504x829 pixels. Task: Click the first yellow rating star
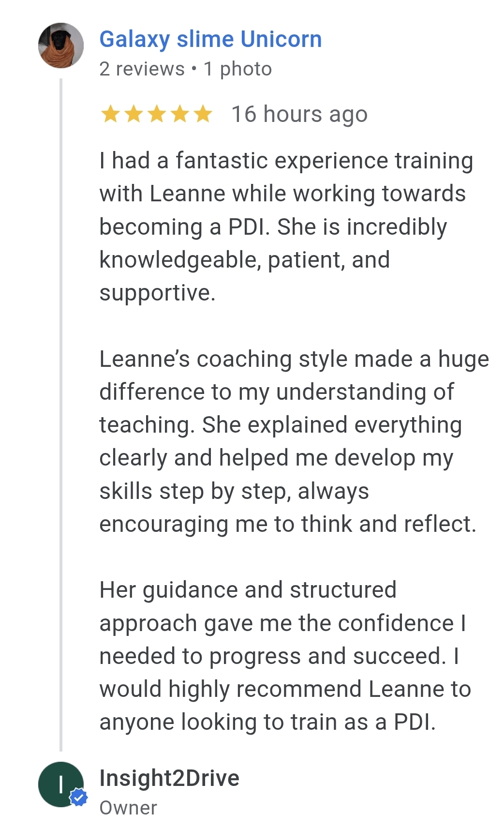(110, 115)
